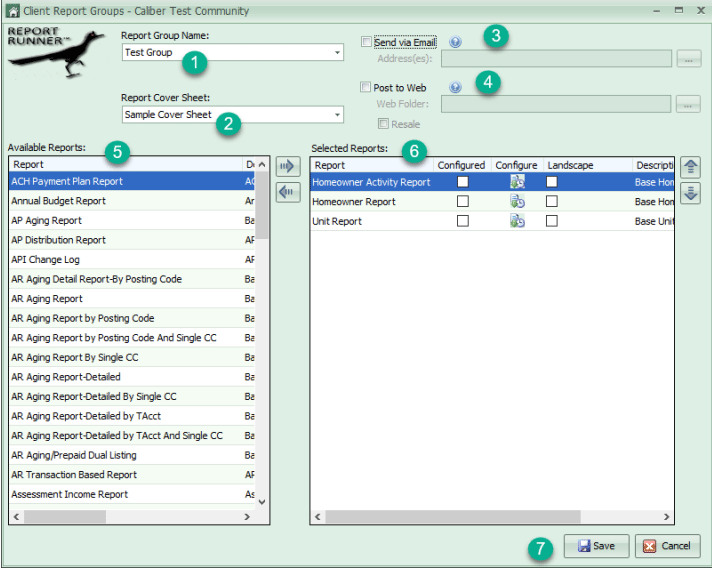
Task: Enable the Post to Web checkbox
Action: point(366,87)
